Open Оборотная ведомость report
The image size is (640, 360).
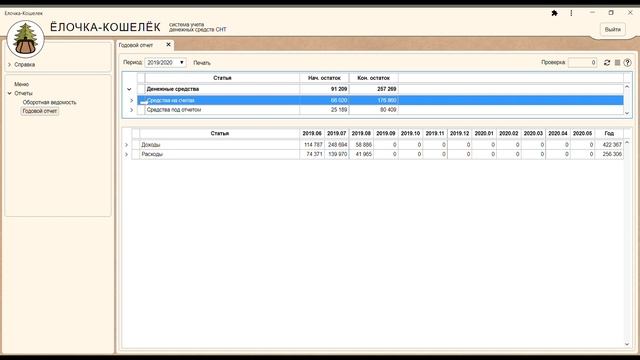point(49,102)
